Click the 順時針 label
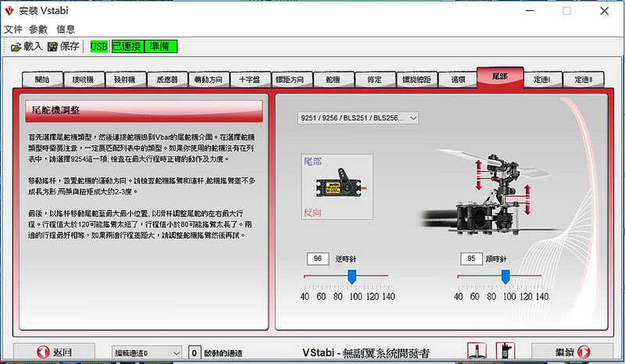 (x=496, y=259)
